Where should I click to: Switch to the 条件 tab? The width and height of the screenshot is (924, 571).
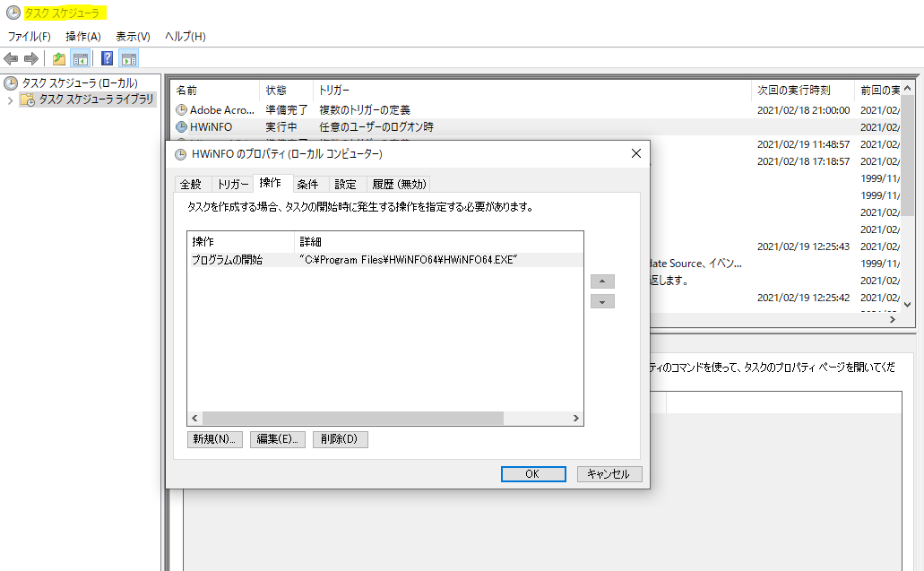pos(307,185)
